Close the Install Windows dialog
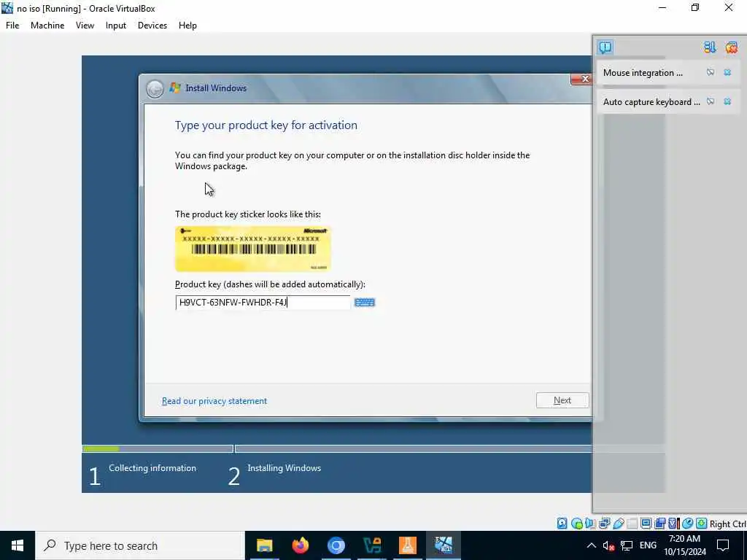 point(581,79)
